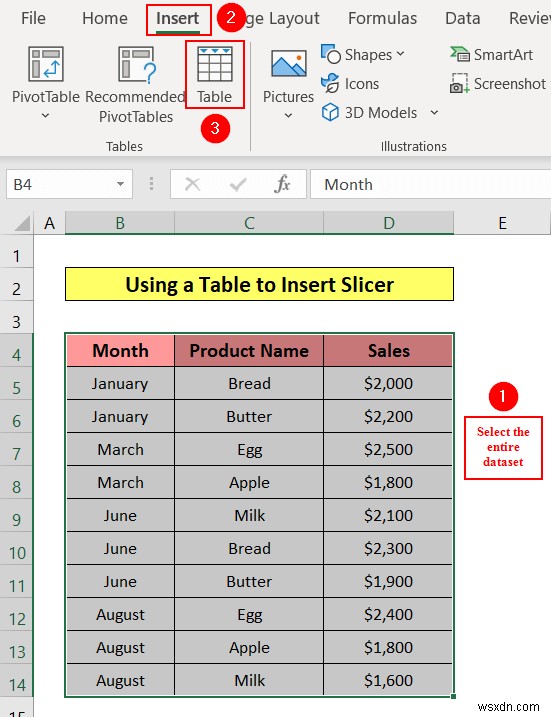Click the cancel entry X icon
Image resolution: width=551 pixels, height=717 pixels.
coord(192,184)
